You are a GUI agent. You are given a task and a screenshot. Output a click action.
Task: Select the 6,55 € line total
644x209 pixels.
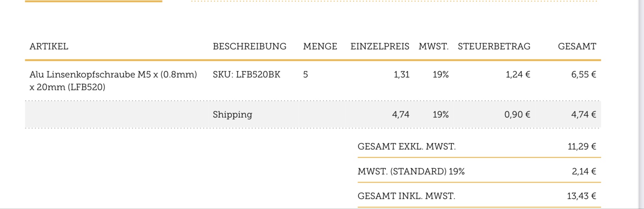[x=583, y=74]
